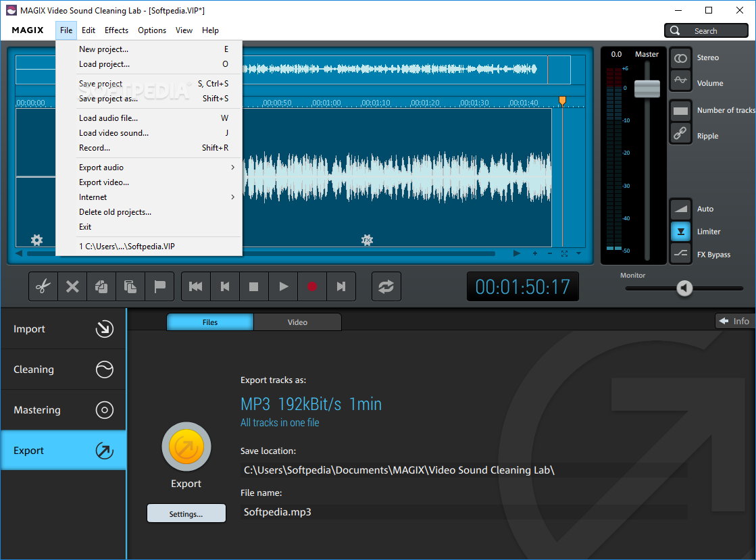Start playback with the play button
Viewport: 756px width, 560px height.
click(x=284, y=286)
